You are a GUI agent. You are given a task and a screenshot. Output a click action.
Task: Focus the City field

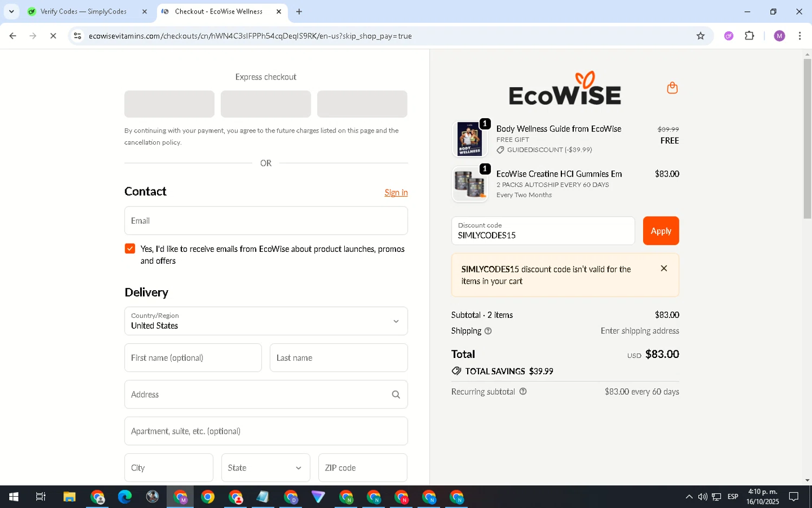coord(168,468)
